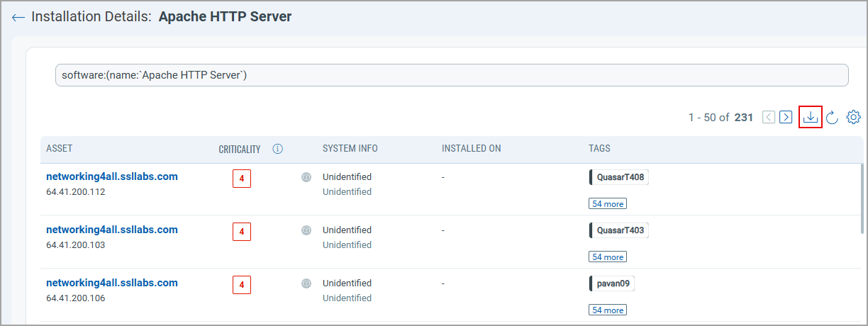Click the 1 - 50 of 231 count
Screen dimensions: 868x326
(720, 118)
